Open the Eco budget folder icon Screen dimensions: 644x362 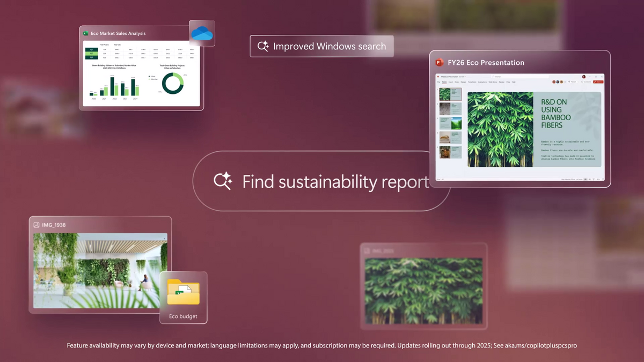tap(183, 292)
